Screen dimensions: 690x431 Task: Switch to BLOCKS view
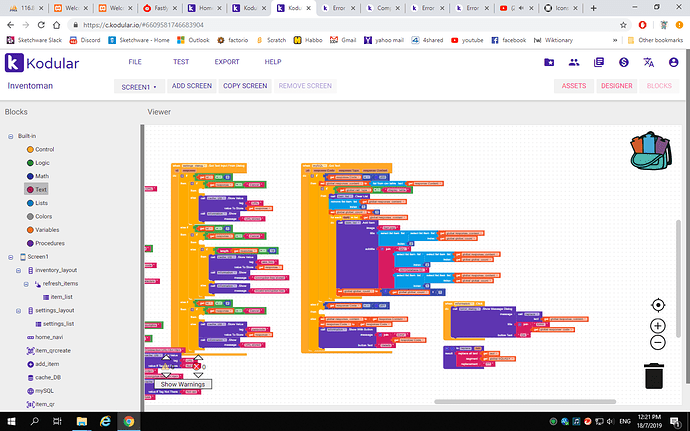pos(659,86)
